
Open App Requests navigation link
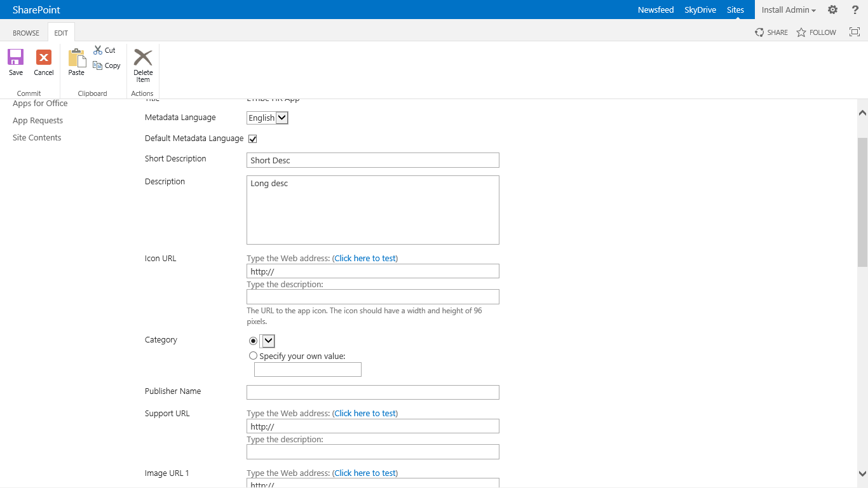[x=38, y=120]
